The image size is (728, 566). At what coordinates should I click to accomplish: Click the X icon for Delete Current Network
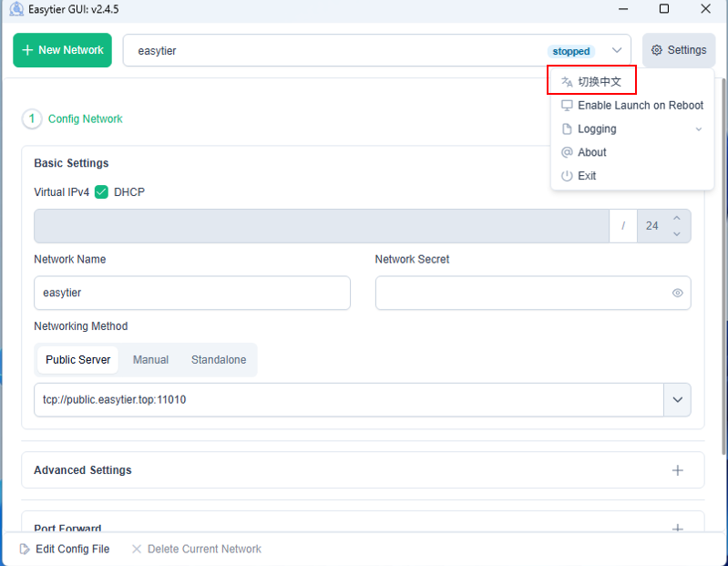tap(137, 549)
